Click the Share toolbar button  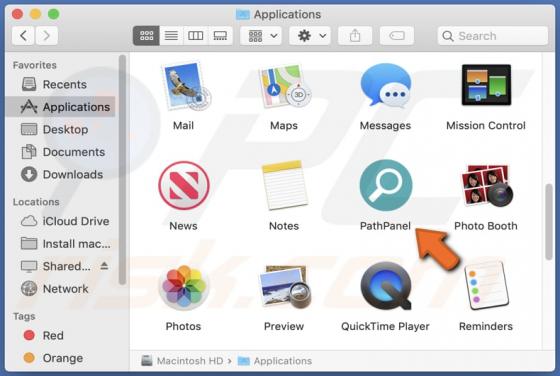tap(355, 36)
